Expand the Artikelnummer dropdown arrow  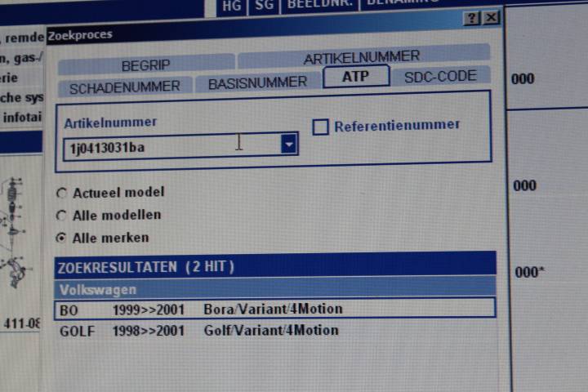pyautogui.click(x=289, y=144)
